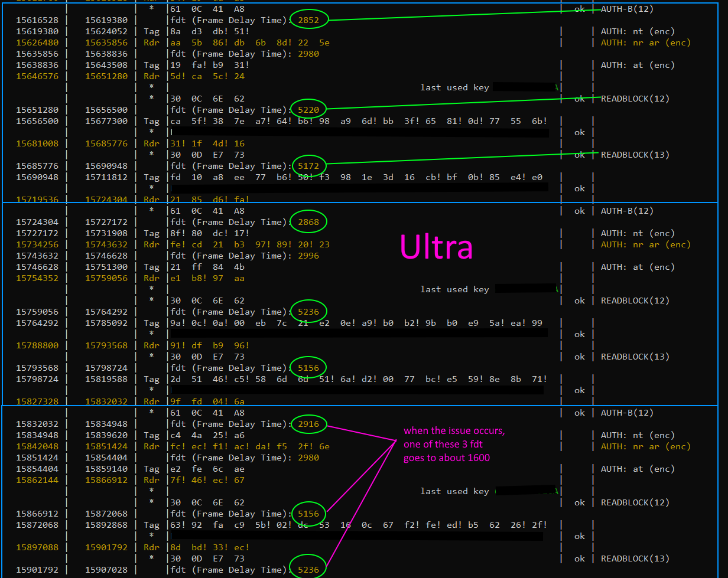Click the magenta issue annotation text

coord(454,446)
